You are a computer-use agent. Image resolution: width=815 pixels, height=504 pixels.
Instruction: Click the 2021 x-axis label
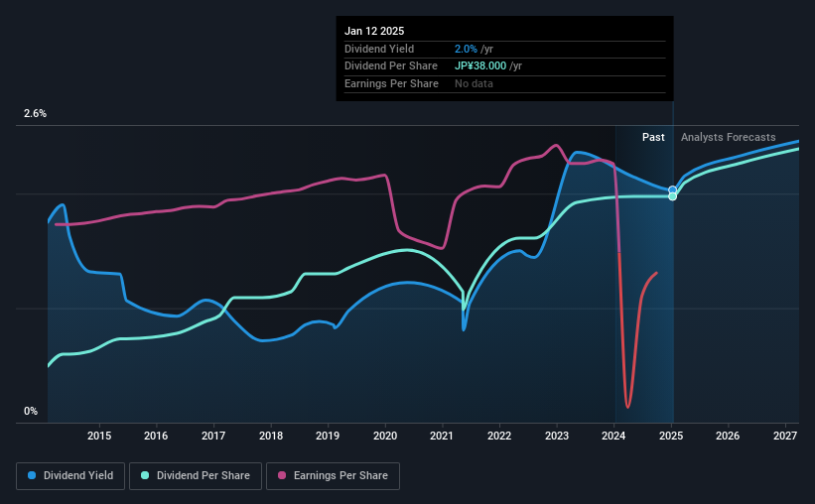click(x=442, y=436)
